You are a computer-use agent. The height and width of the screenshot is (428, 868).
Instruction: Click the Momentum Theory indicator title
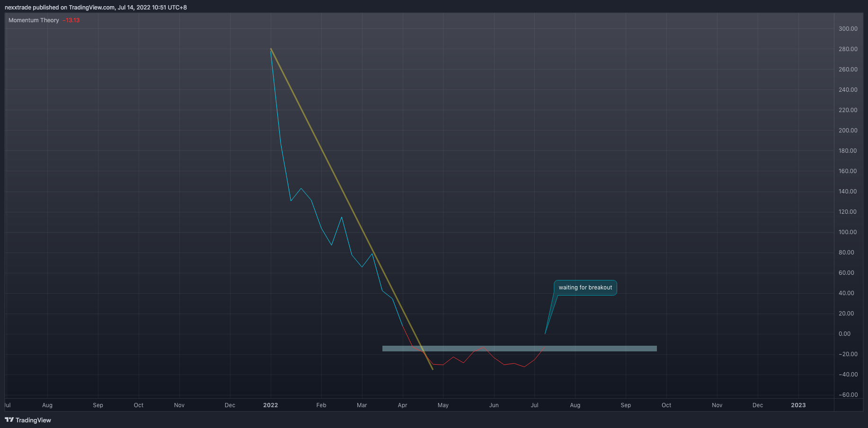(x=34, y=20)
